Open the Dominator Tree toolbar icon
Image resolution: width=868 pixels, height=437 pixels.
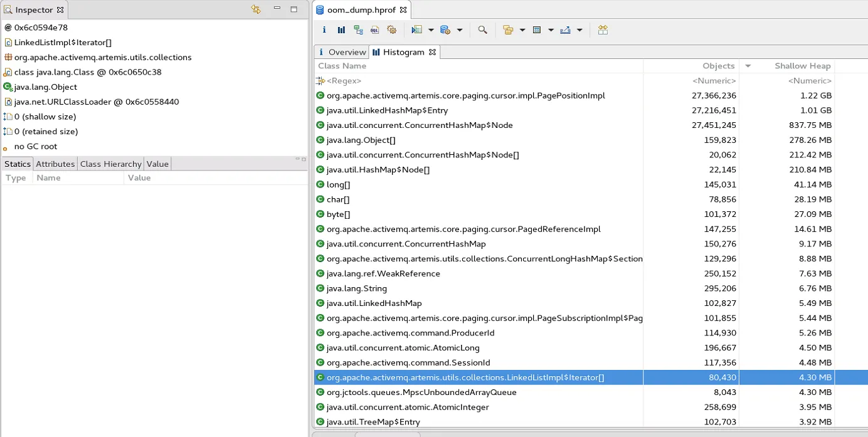pyautogui.click(x=358, y=29)
